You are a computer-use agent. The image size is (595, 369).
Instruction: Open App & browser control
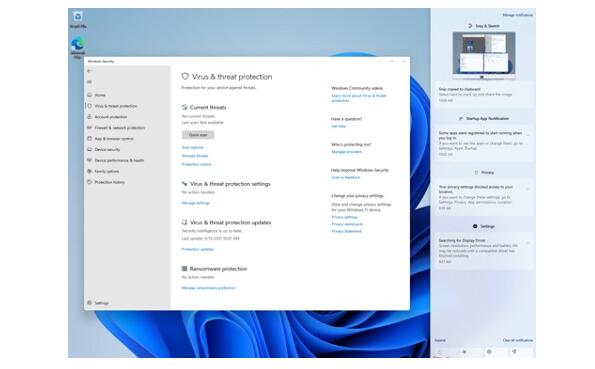114,139
